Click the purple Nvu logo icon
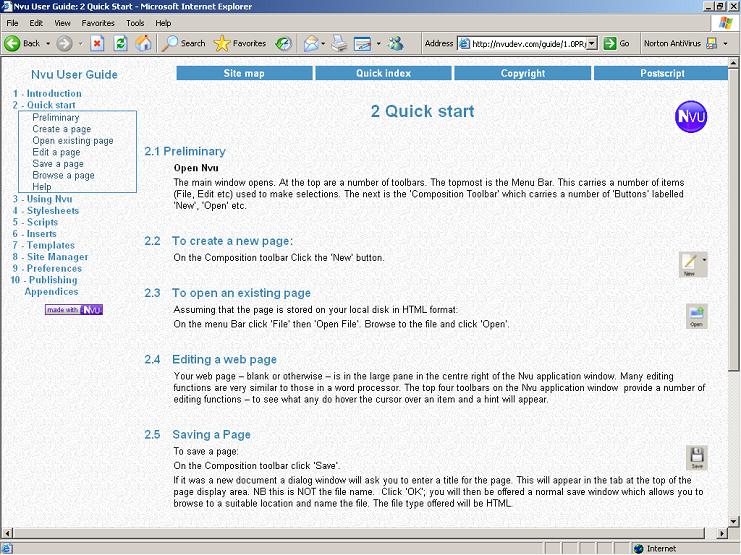Viewport: 741px width, 555px height. (691, 117)
